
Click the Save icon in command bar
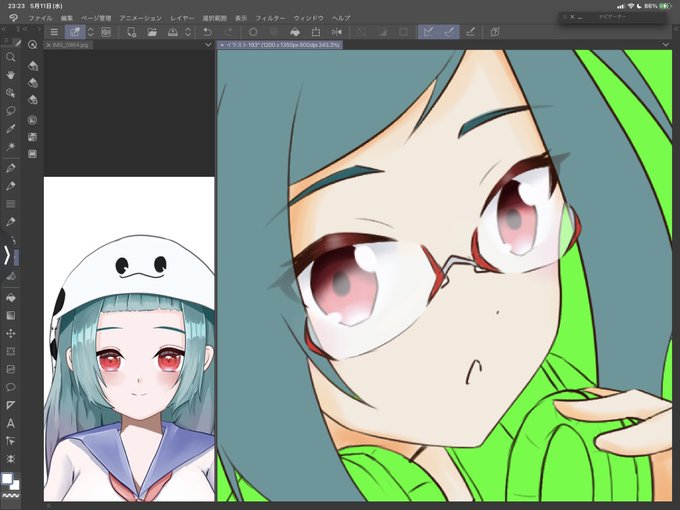pos(173,32)
